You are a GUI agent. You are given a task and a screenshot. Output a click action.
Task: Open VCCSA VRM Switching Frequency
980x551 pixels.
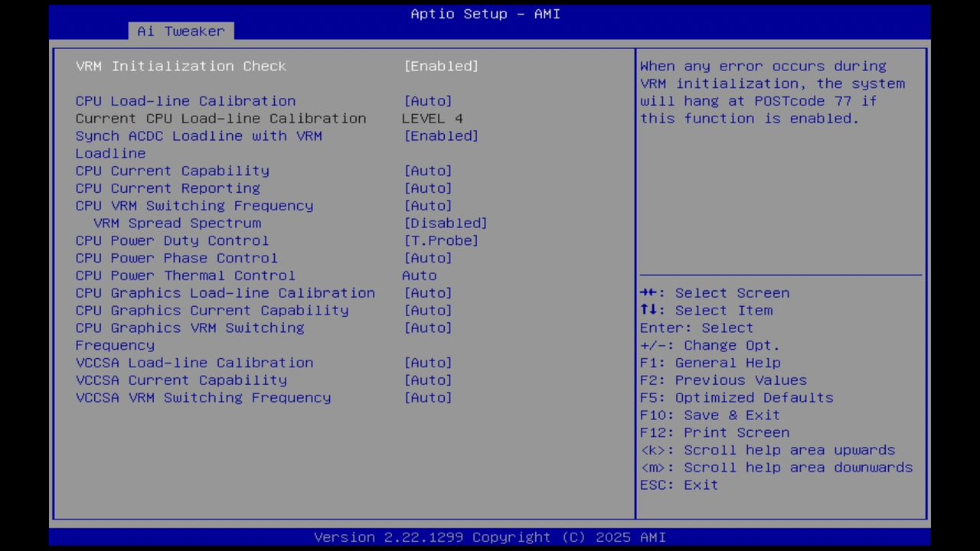pyautogui.click(x=203, y=397)
